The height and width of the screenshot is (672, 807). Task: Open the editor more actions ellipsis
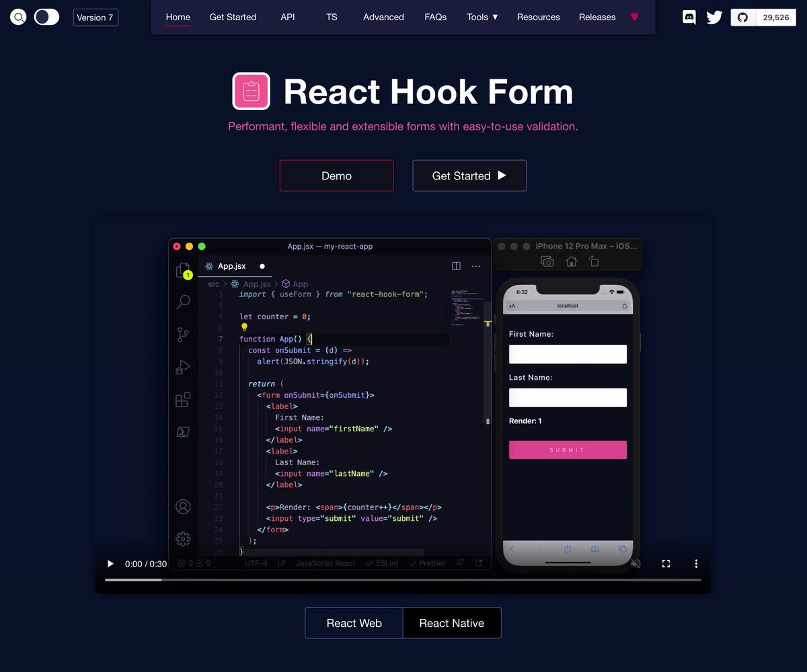coord(476,266)
